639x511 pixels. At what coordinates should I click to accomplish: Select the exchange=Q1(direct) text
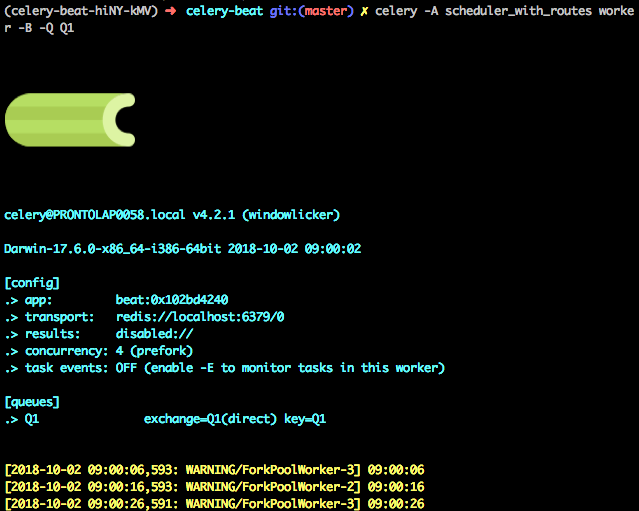click(210, 419)
